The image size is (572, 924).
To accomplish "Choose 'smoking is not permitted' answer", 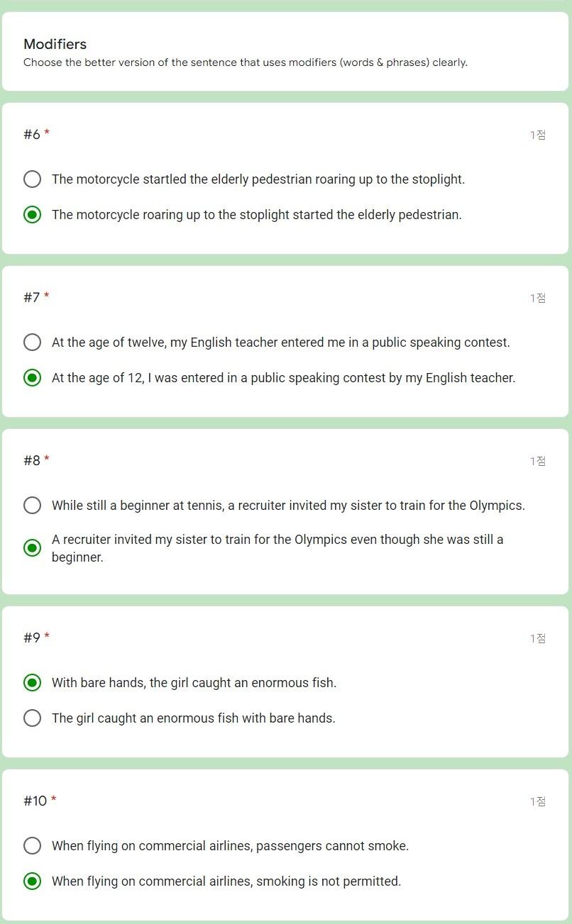I will pos(32,881).
